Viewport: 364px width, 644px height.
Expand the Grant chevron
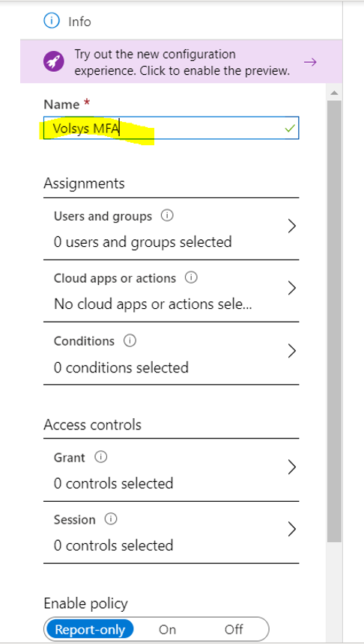coord(291,467)
